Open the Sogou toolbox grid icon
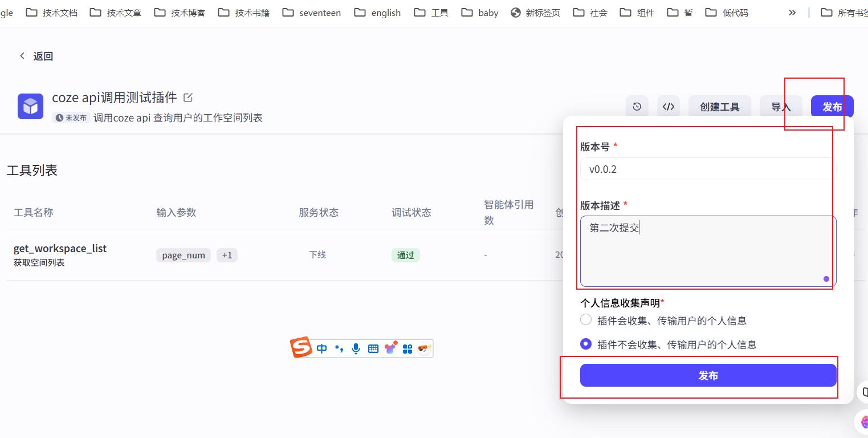Screen dimensions: 868x438 click(x=407, y=348)
